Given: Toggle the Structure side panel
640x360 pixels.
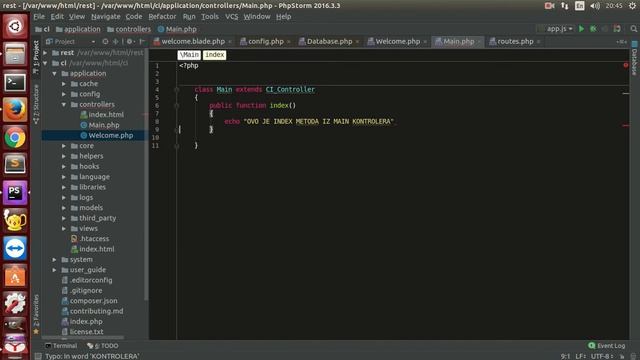Looking at the screenshot, I should click(x=36, y=104).
